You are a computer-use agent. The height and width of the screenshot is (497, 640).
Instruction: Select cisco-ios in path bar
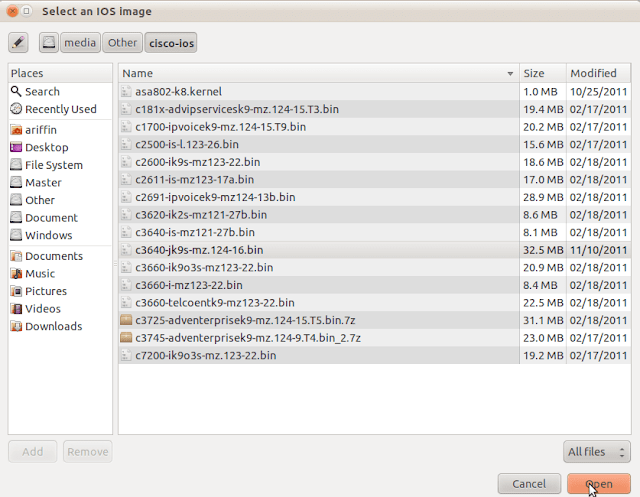(171, 42)
